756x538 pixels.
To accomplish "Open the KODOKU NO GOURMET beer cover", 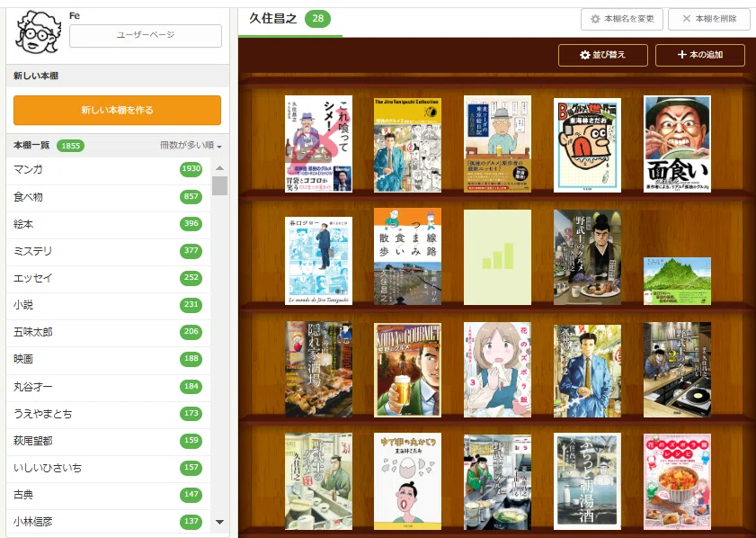I will 407,371.
